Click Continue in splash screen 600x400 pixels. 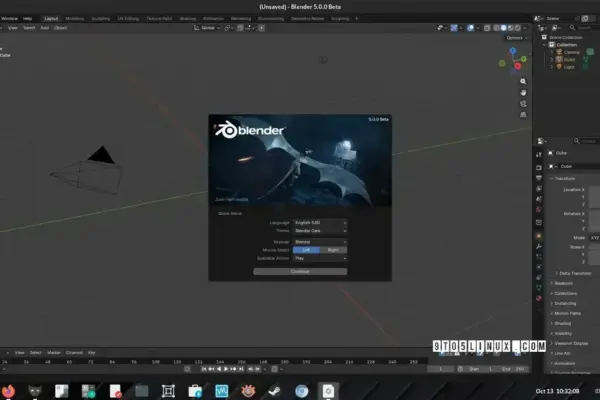[x=300, y=271]
